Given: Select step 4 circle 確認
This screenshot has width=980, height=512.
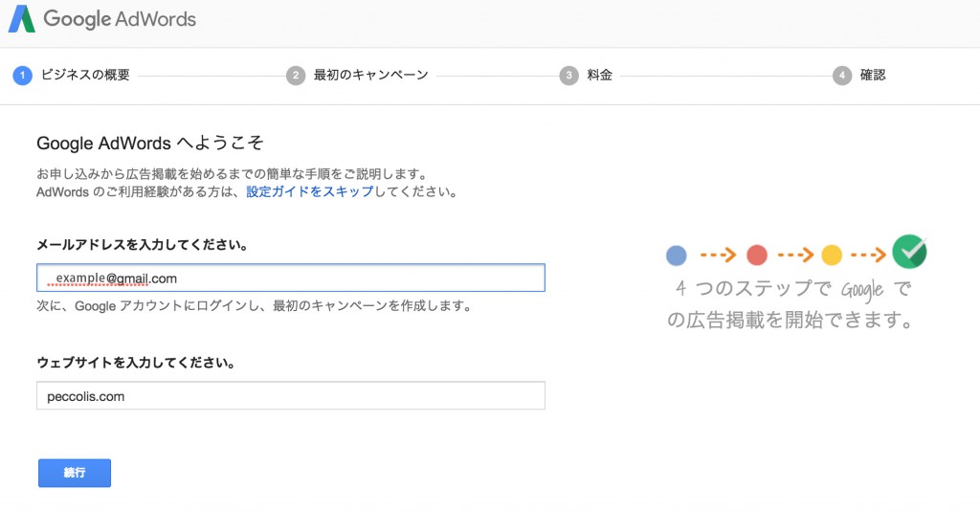Looking at the screenshot, I should click(x=842, y=76).
